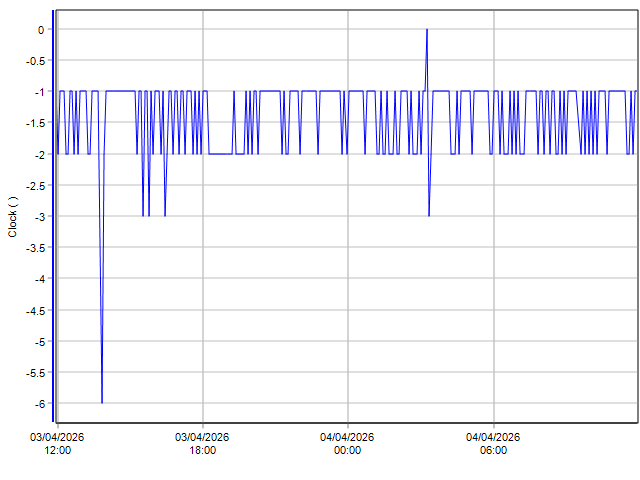Click the peak of the spike reaching 0

coord(427,30)
